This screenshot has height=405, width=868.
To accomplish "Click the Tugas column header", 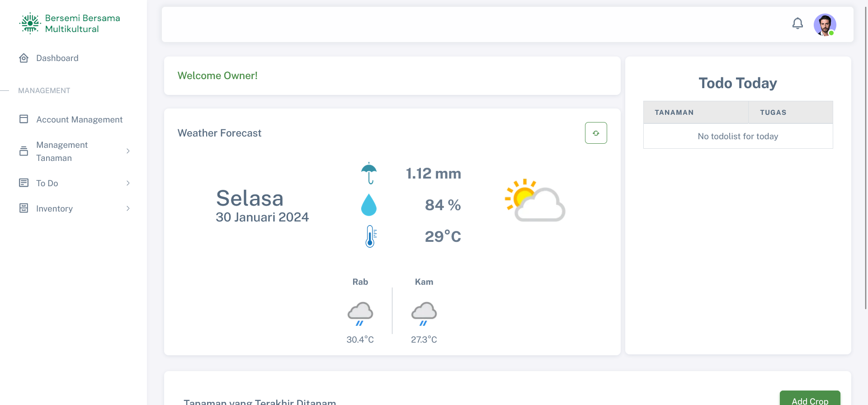I will (x=773, y=113).
